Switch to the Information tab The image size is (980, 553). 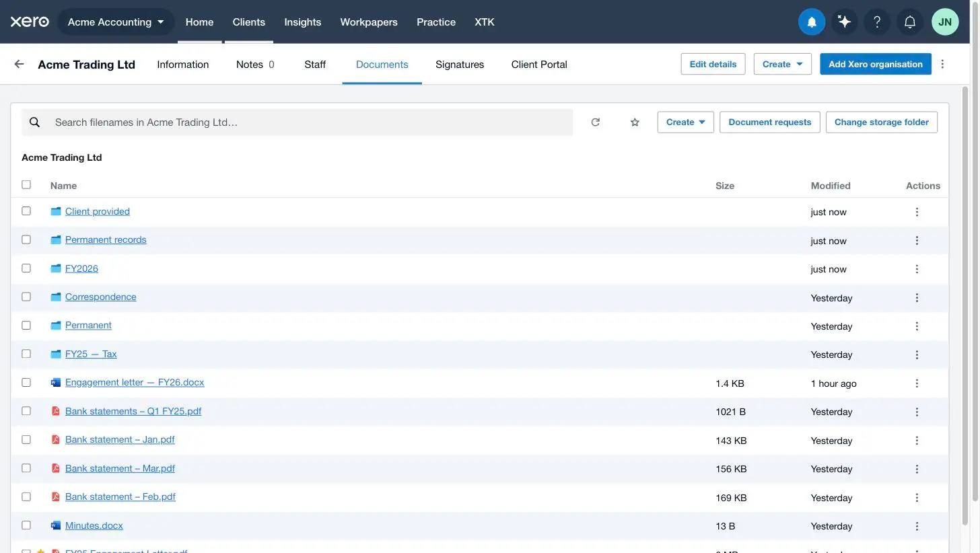pos(183,65)
